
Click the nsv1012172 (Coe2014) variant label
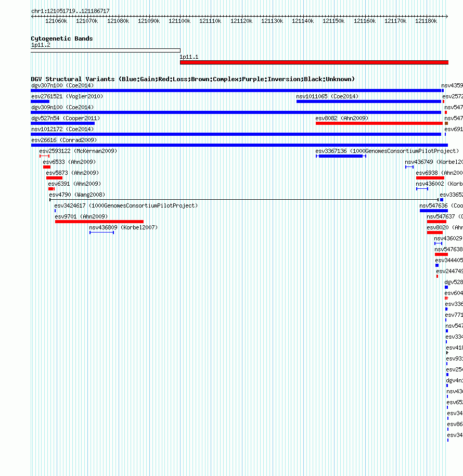[x=62, y=130]
